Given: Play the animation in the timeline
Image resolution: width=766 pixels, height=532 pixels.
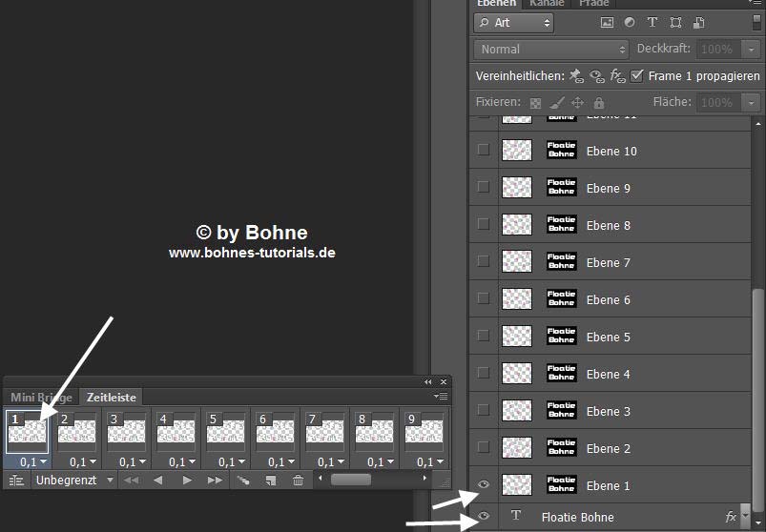Looking at the screenshot, I should pyautogui.click(x=187, y=481).
